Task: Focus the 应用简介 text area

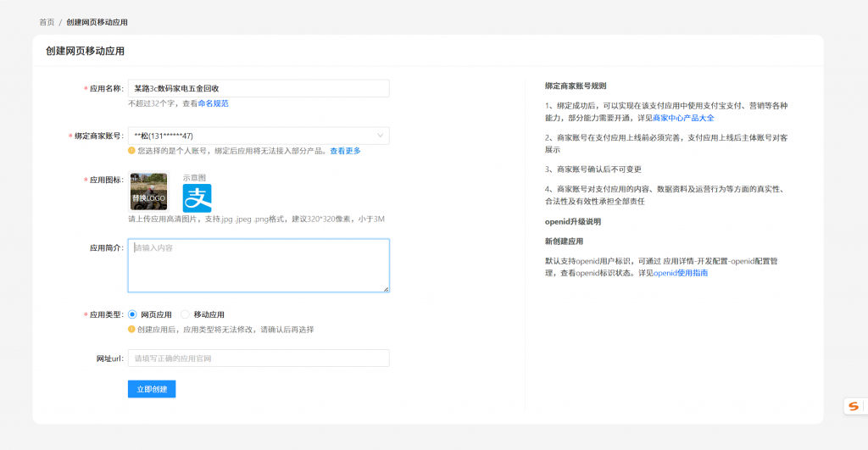Action: tap(259, 265)
